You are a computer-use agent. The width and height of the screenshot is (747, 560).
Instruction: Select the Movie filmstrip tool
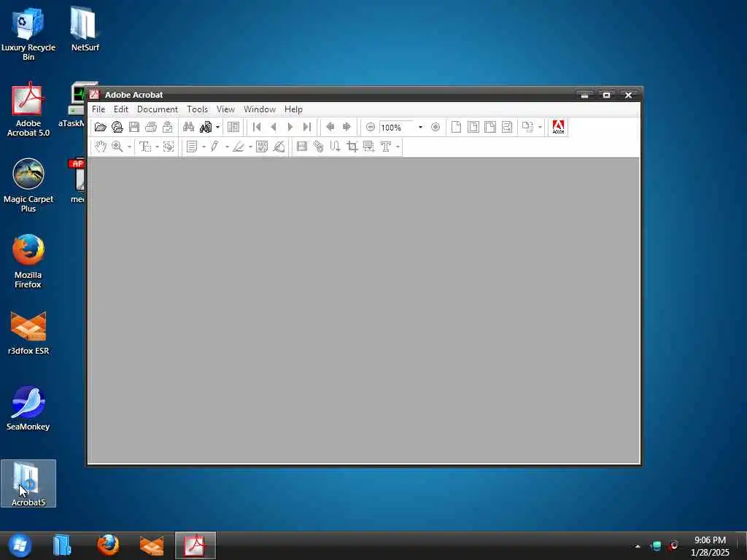click(301, 147)
